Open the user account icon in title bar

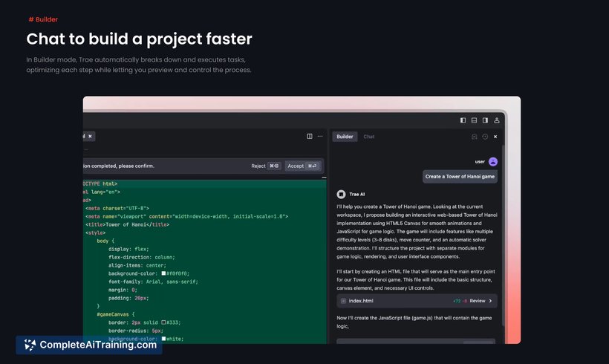pyautogui.click(x=496, y=120)
